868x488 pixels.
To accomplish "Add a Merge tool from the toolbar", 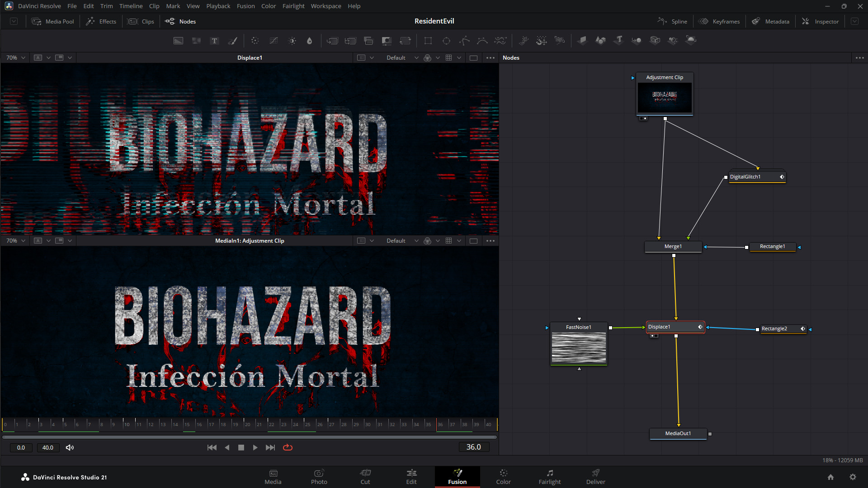I will click(x=332, y=41).
